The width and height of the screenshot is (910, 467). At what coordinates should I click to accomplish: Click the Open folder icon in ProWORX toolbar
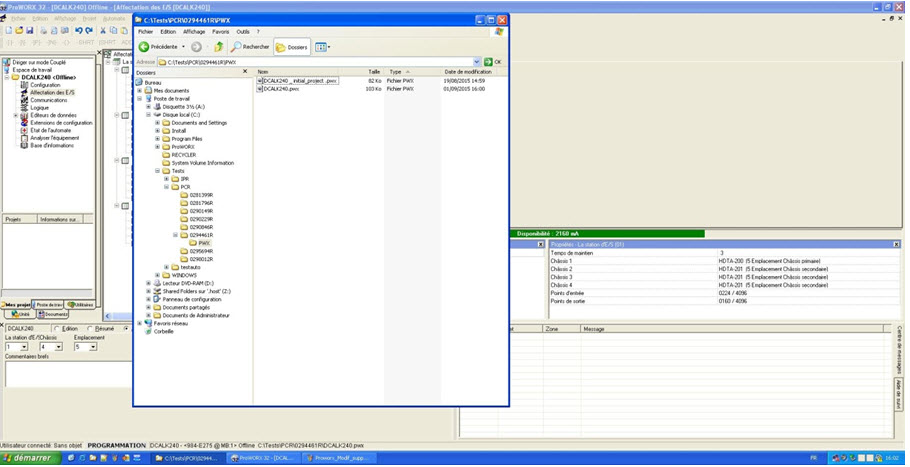[19, 31]
